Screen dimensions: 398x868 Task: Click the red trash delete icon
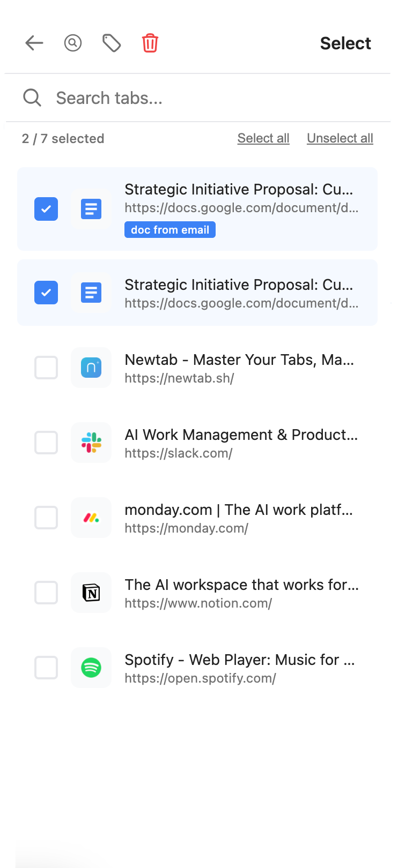click(x=150, y=43)
